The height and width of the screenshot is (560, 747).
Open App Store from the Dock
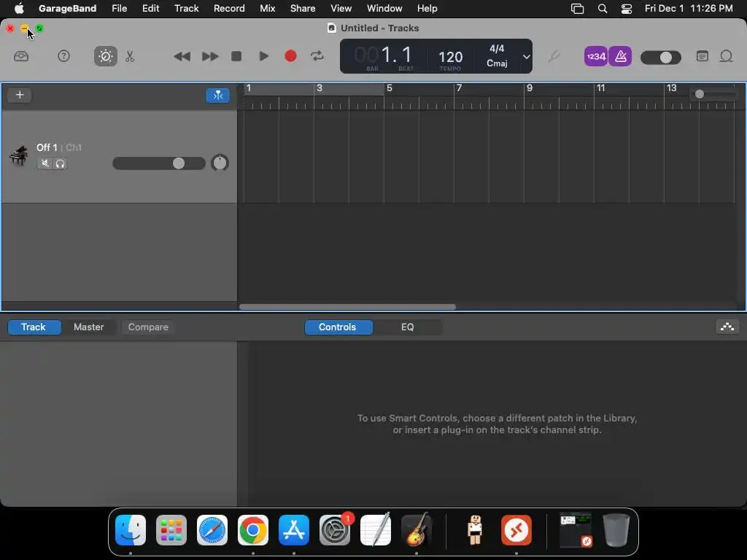(x=294, y=530)
